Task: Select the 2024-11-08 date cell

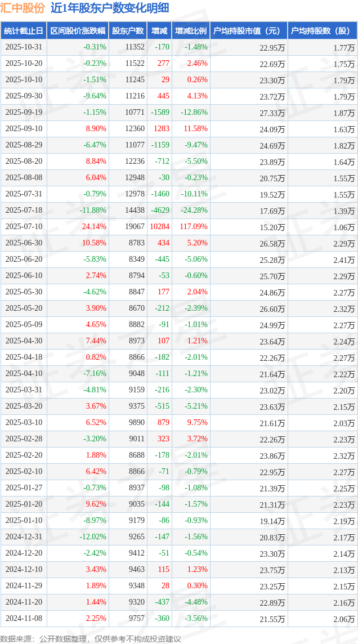Action: pyautogui.click(x=24, y=619)
